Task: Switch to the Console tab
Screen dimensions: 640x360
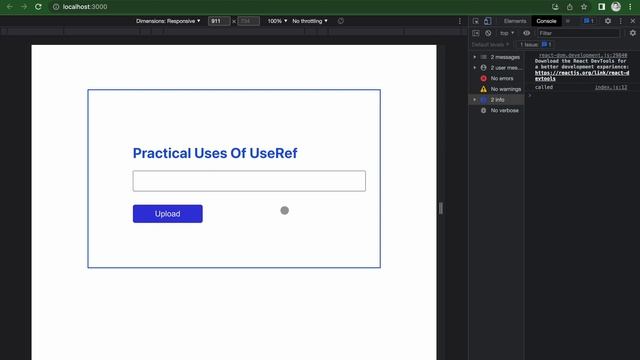Action: pyautogui.click(x=546, y=21)
